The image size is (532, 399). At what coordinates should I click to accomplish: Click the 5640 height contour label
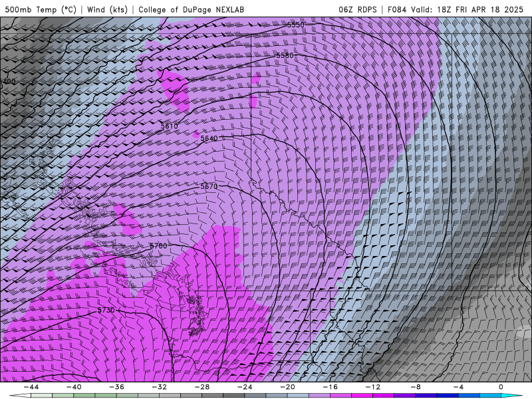tap(209, 138)
